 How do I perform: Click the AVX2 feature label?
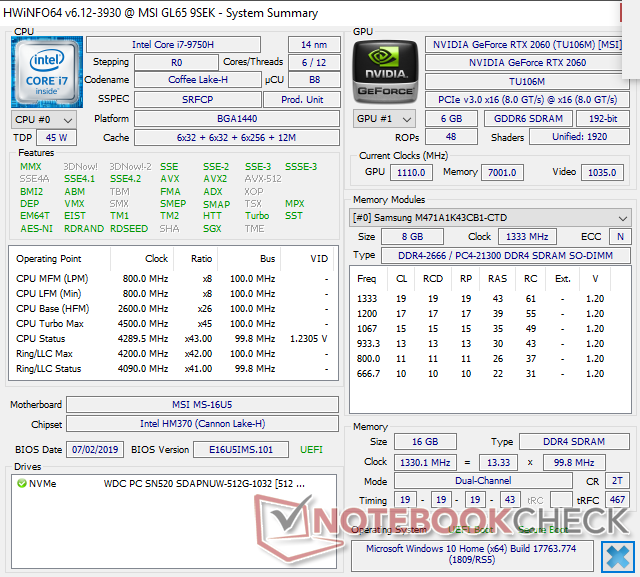(x=215, y=179)
